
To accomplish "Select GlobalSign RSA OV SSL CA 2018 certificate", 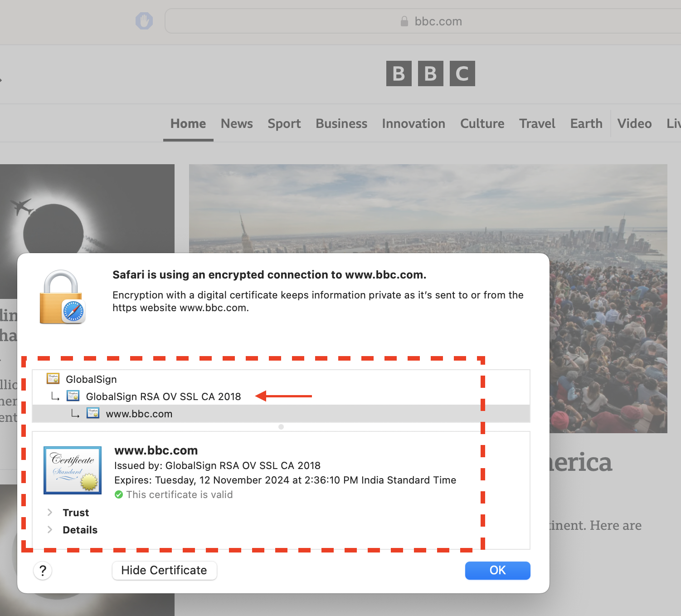I will click(x=281, y=396).
